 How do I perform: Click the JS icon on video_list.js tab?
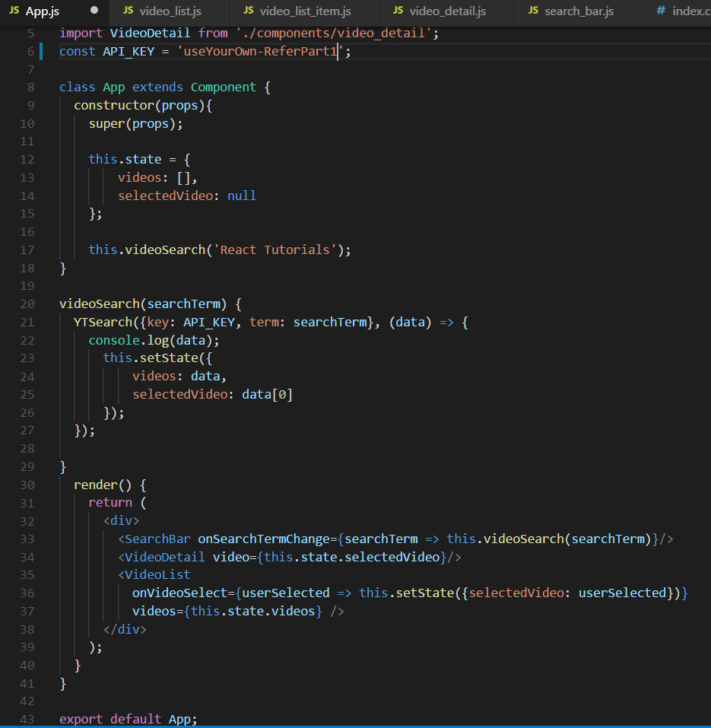tap(128, 10)
